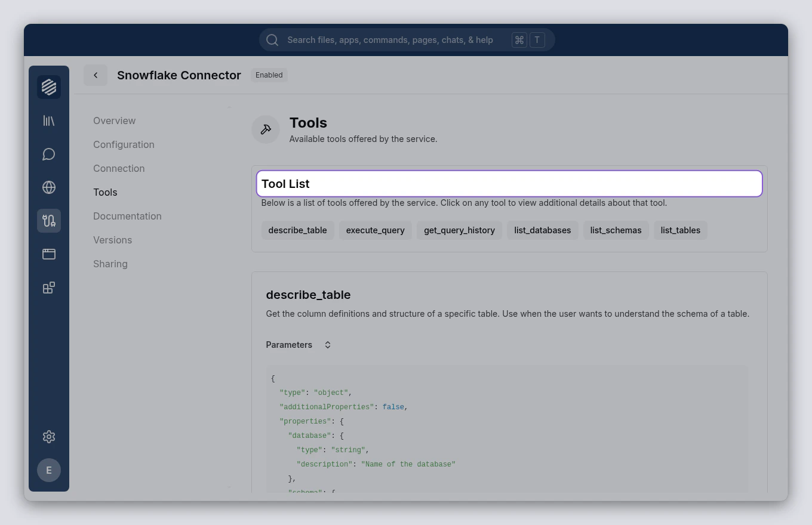Select the Tools section
Screen dimensions: 812x525
tap(105, 192)
